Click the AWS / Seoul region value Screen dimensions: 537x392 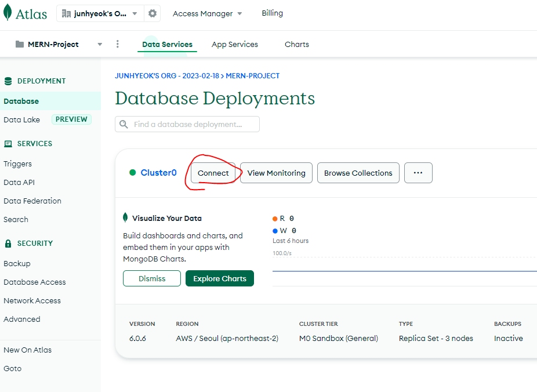(x=227, y=338)
